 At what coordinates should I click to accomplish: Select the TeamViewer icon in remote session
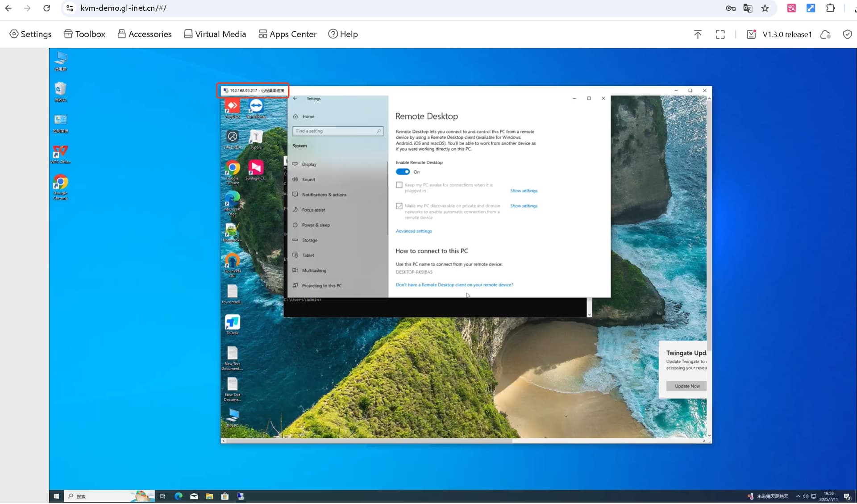pos(256,108)
